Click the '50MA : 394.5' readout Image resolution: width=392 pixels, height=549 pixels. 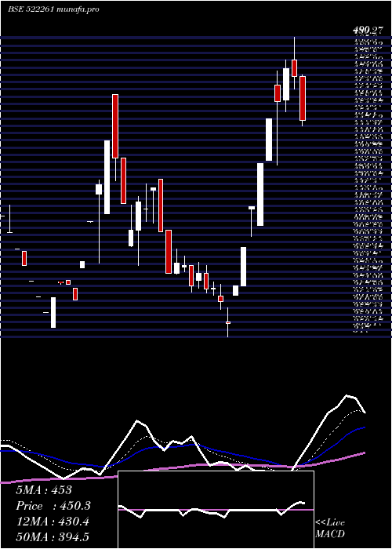[x=53, y=537]
